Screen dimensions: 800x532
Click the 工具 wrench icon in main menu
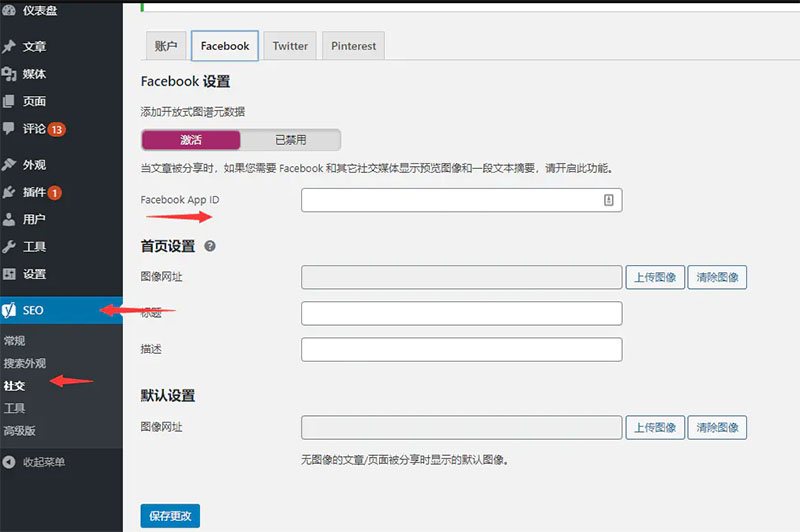pos(9,247)
